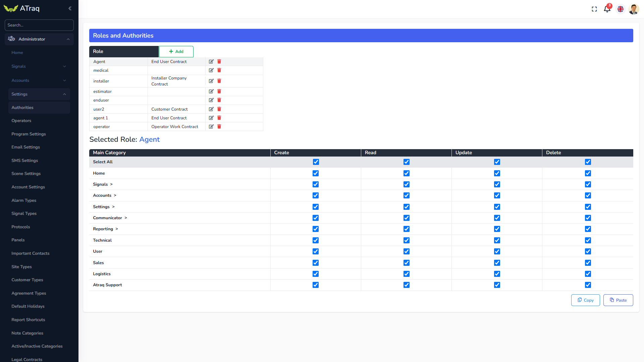Toggle Technical row Delete checkbox
The image size is (644, 362).
(588, 240)
